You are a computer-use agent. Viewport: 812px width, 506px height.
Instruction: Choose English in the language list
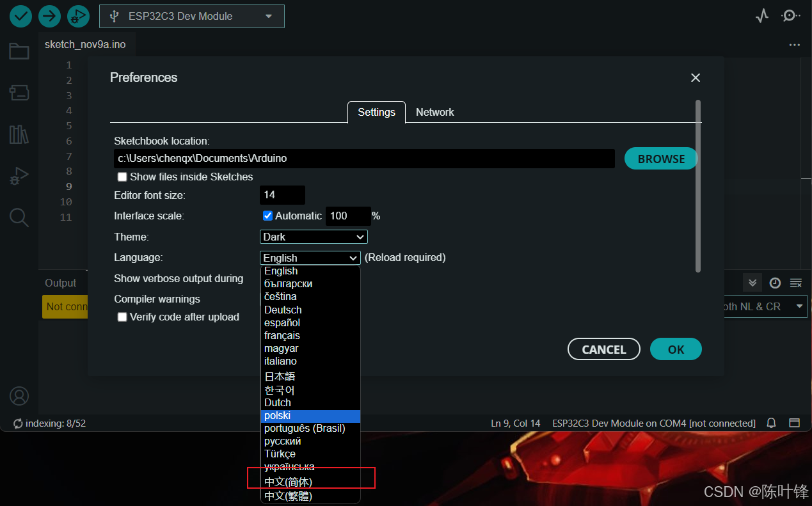tap(311, 271)
